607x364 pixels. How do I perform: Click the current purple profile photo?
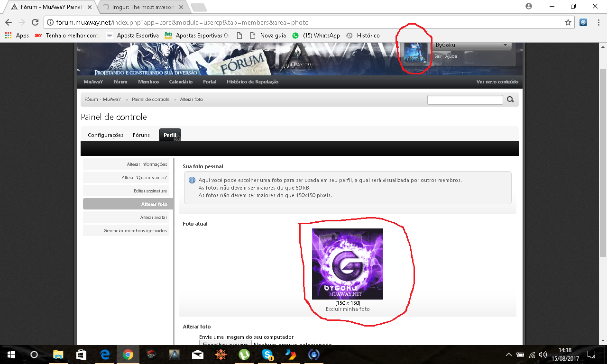point(348,264)
